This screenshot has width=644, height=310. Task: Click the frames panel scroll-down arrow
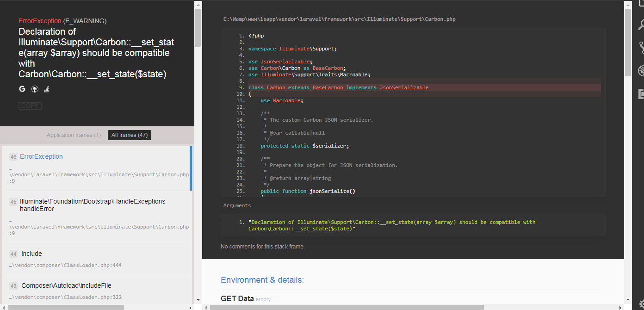click(198, 300)
